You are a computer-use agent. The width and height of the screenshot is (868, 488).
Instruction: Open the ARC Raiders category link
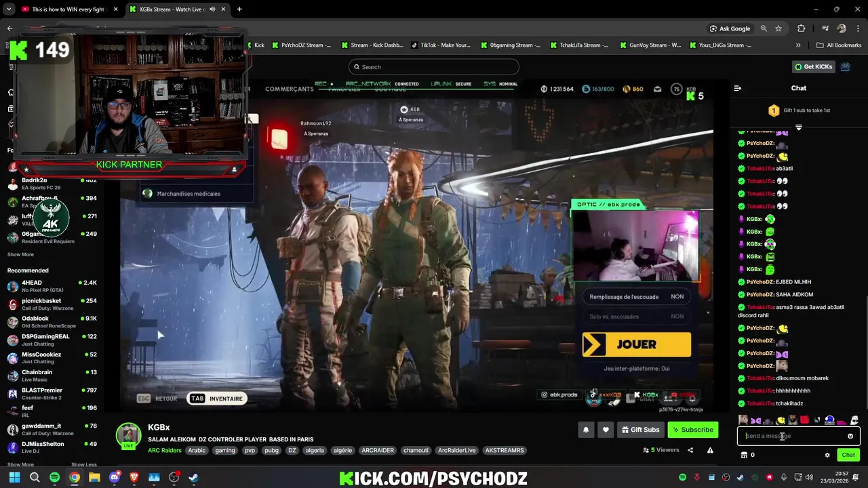coord(165,451)
